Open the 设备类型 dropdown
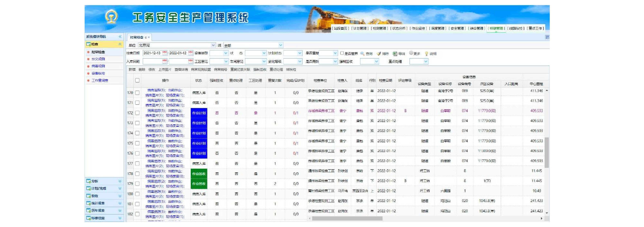 point(226,53)
